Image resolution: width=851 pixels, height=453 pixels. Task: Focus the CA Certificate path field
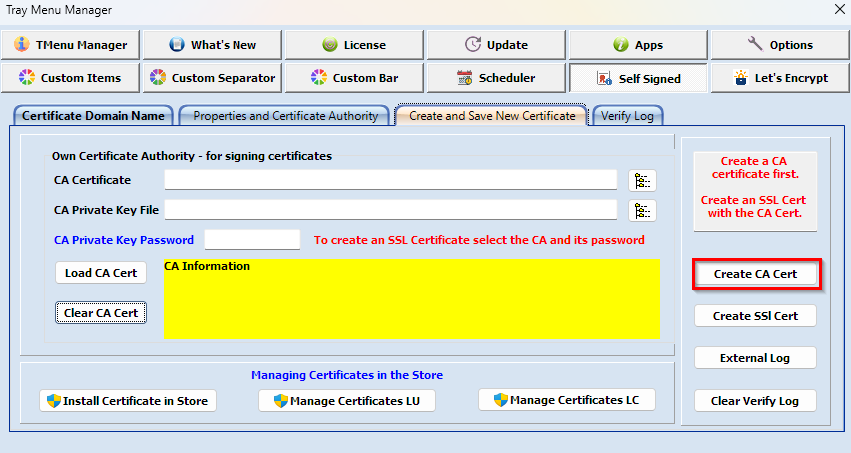pos(391,180)
